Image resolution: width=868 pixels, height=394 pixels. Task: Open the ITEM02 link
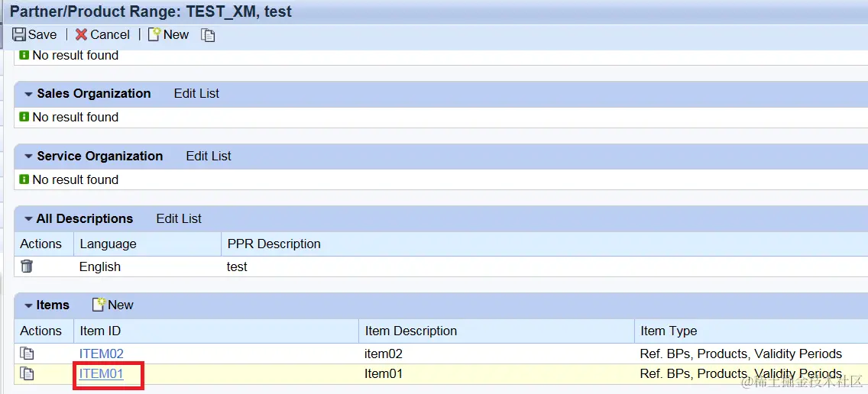(x=102, y=354)
